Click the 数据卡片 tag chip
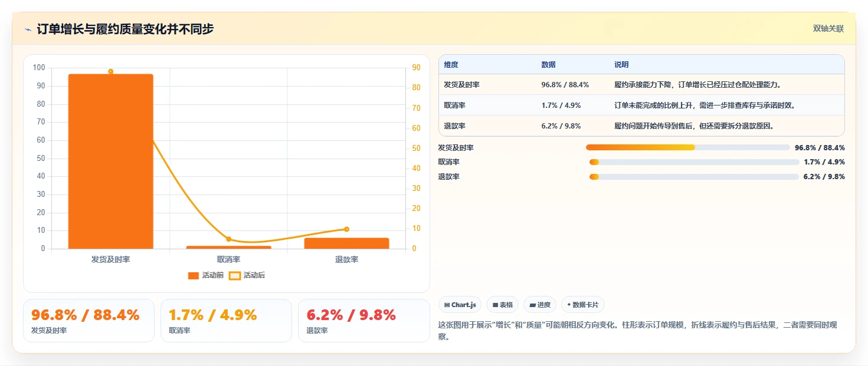The image size is (868, 366). (583, 305)
